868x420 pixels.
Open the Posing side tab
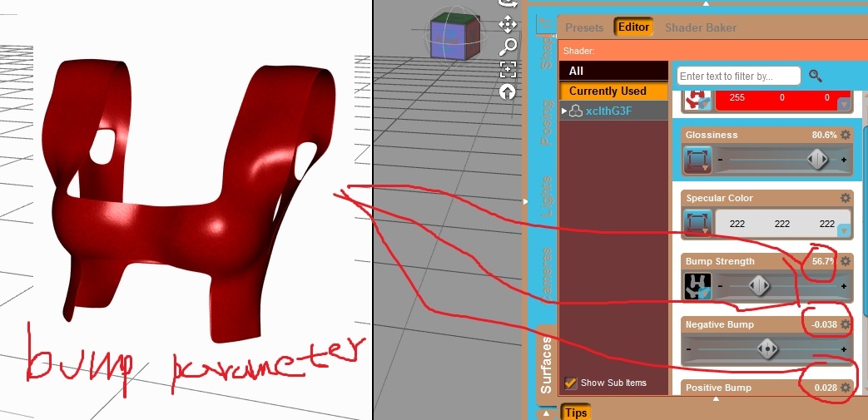tap(547, 122)
